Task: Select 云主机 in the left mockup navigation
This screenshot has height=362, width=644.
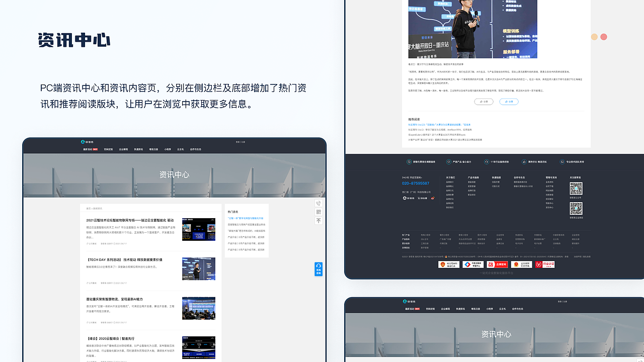Action: [180, 149]
